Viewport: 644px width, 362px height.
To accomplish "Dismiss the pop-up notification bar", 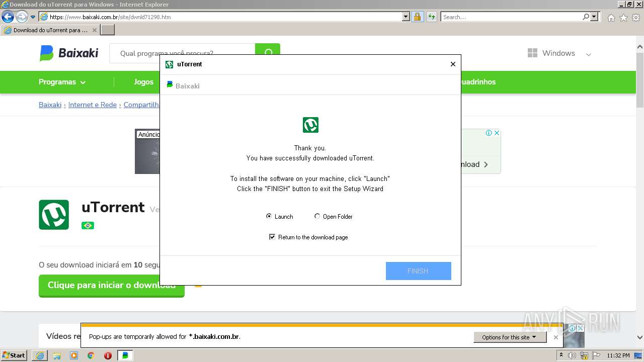I will tap(556, 337).
